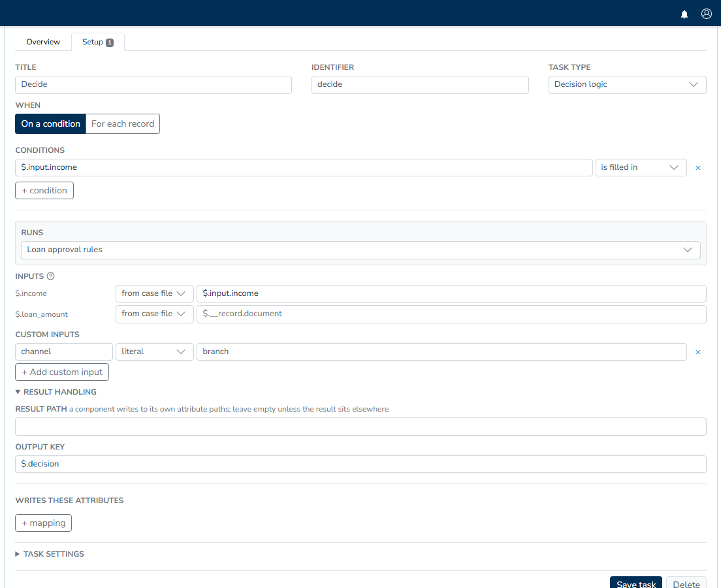Viewport: 721px width, 588px height.
Task: Open the 'is filled in' operator dropdown
Action: [641, 167]
